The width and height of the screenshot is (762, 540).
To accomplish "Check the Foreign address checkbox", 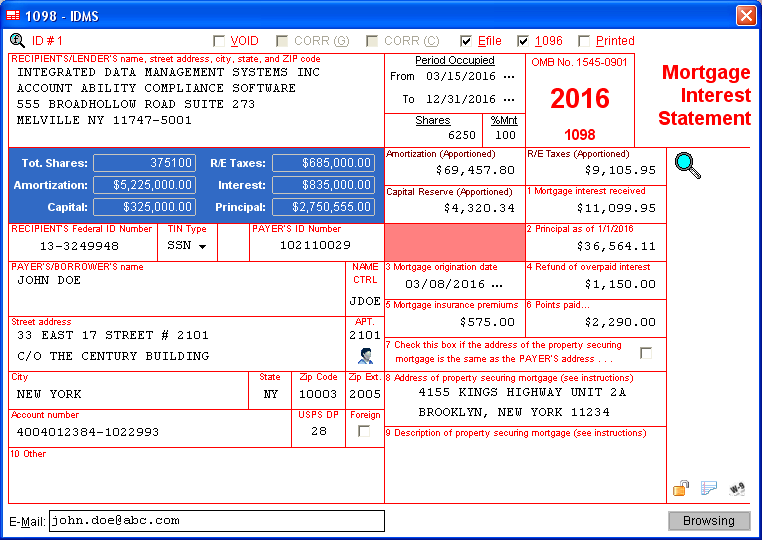I will 364,431.
